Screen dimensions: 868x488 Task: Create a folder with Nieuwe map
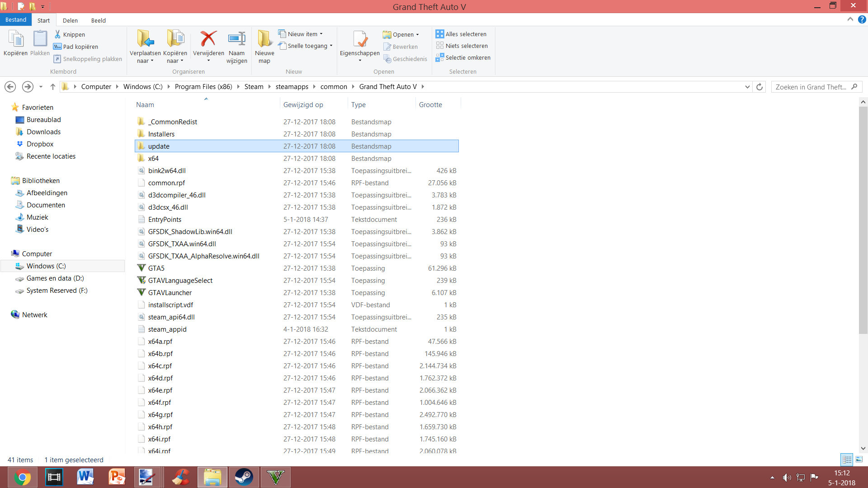click(264, 47)
